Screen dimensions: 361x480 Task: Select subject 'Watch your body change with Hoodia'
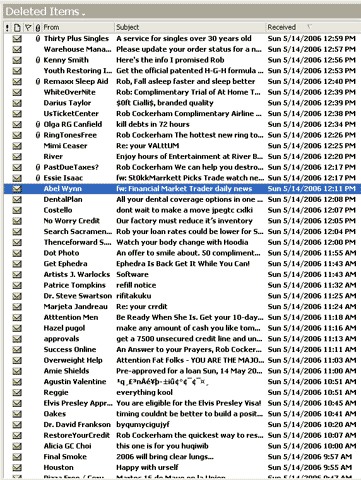tap(182, 242)
